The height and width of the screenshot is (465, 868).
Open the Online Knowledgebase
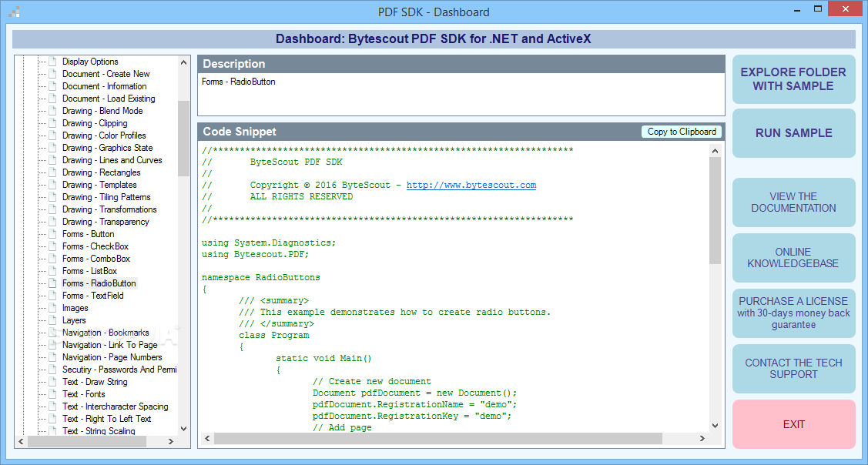click(793, 258)
